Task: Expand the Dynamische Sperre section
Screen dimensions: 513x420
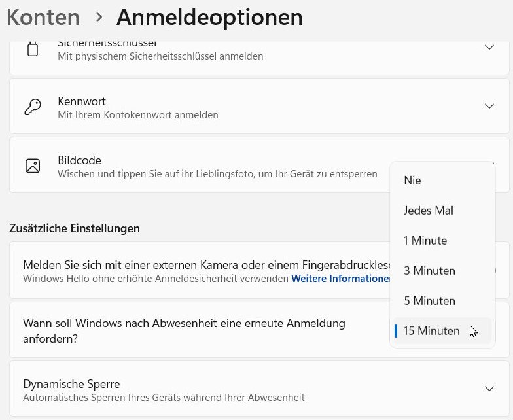Action: point(489,389)
